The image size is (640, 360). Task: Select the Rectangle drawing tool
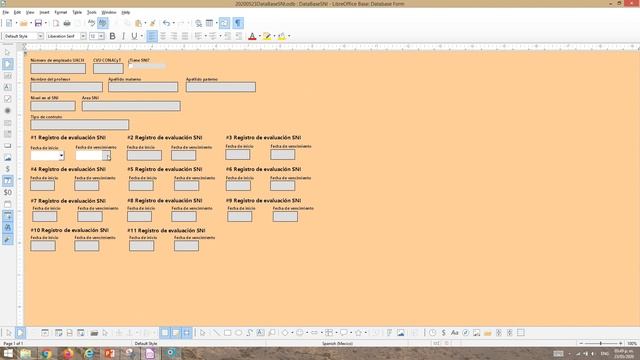[x=227, y=333]
